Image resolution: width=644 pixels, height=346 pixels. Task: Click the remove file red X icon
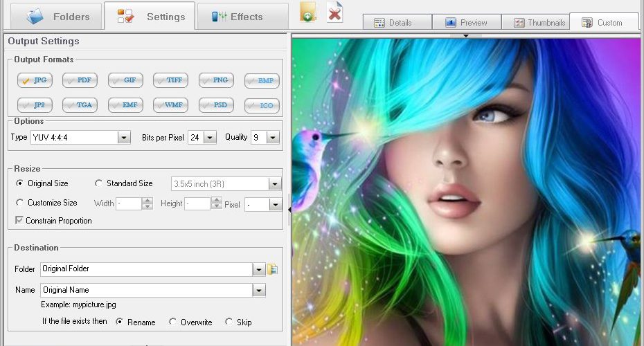(334, 12)
